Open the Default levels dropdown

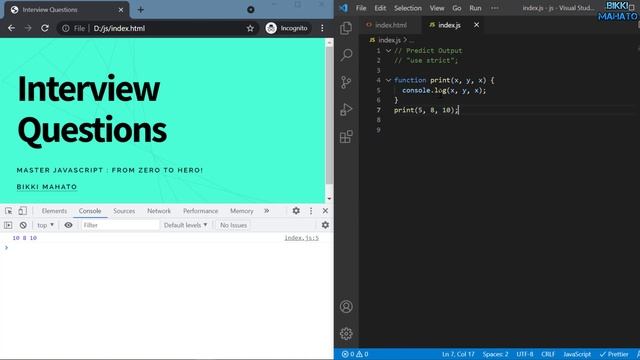point(185,225)
